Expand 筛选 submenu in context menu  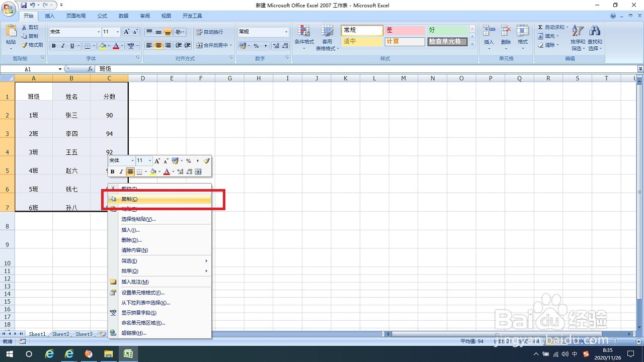pos(160,261)
